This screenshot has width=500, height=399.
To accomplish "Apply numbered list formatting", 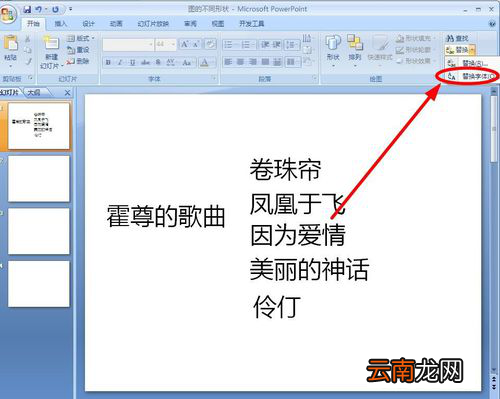I will point(246,44).
